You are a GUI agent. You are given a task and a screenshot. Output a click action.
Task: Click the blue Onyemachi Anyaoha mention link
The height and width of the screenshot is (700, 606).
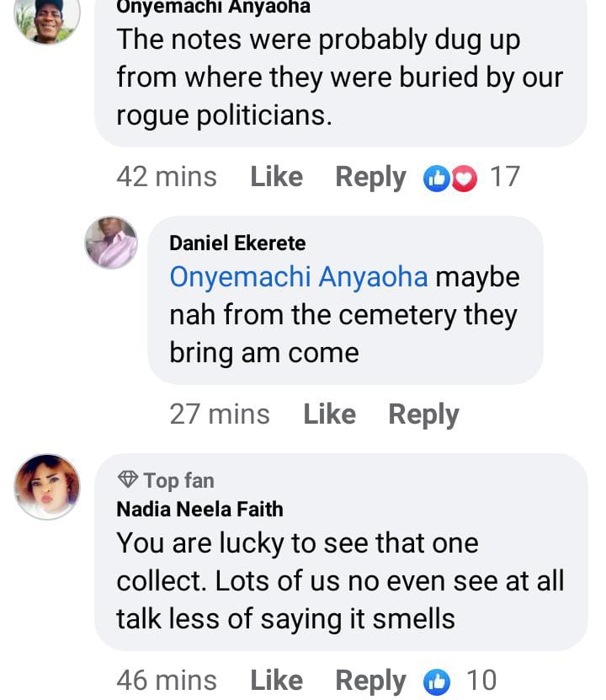299,277
